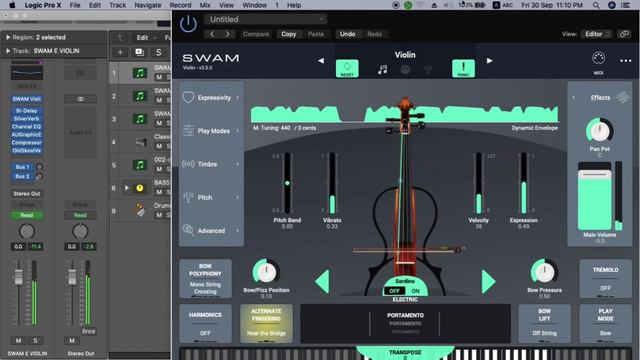Click the Undo button

click(347, 34)
